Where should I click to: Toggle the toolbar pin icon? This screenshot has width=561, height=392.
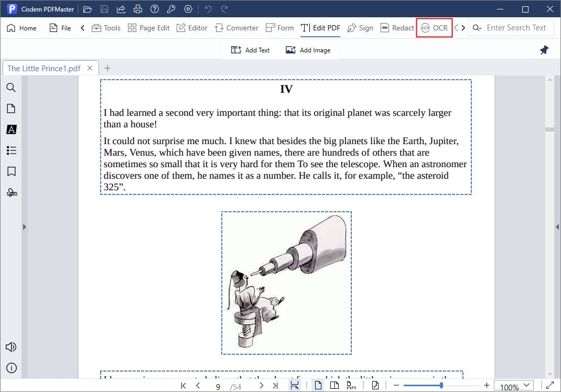pos(544,50)
